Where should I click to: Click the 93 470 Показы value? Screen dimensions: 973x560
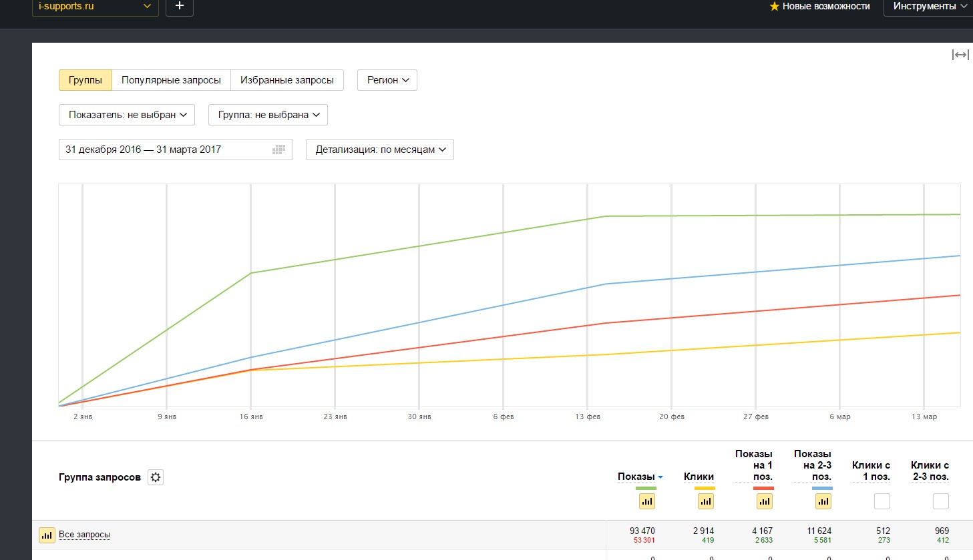pyautogui.click(x=642, y=531)
